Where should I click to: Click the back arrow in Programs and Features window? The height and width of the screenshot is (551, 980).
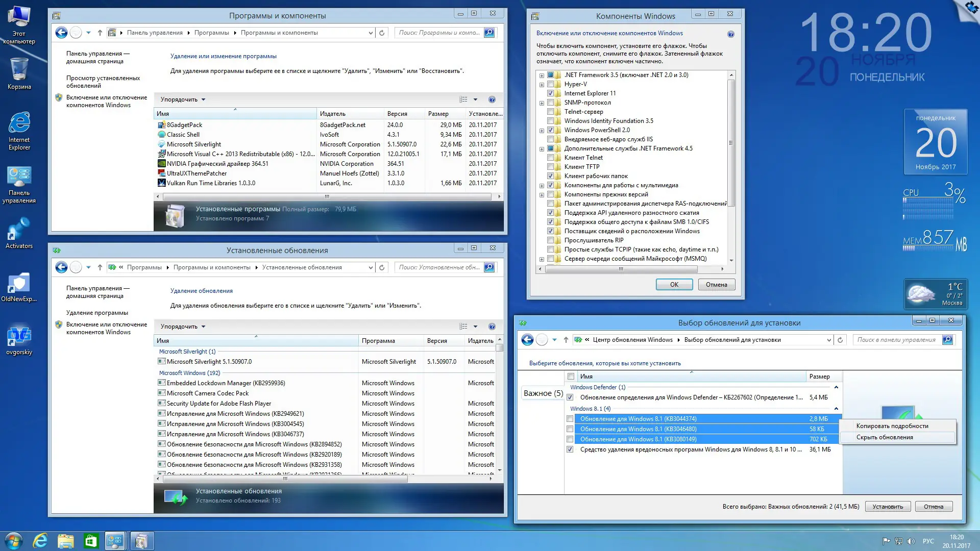coord(61,33)
